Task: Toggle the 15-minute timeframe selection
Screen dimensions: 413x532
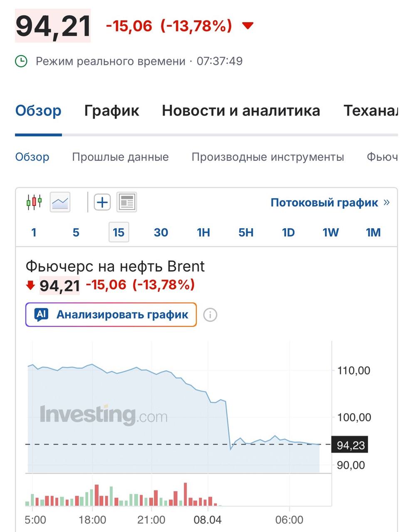Action: point(119,232)
